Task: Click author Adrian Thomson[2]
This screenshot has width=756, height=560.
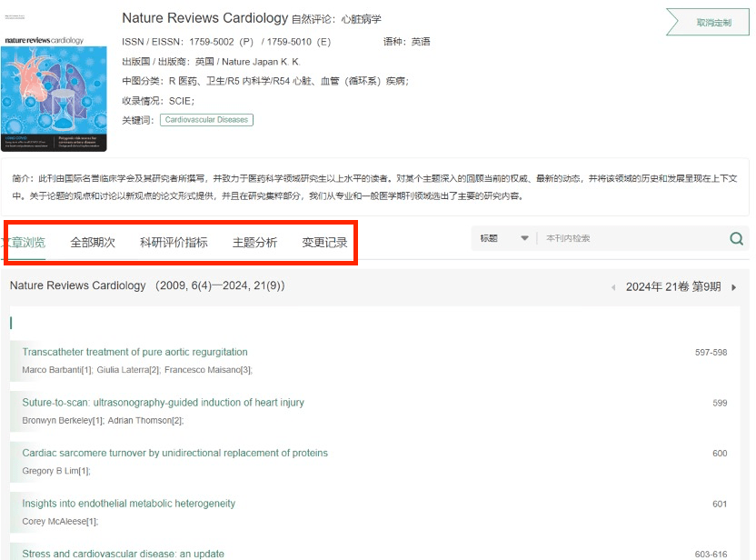Action: (x=145, y=421)
